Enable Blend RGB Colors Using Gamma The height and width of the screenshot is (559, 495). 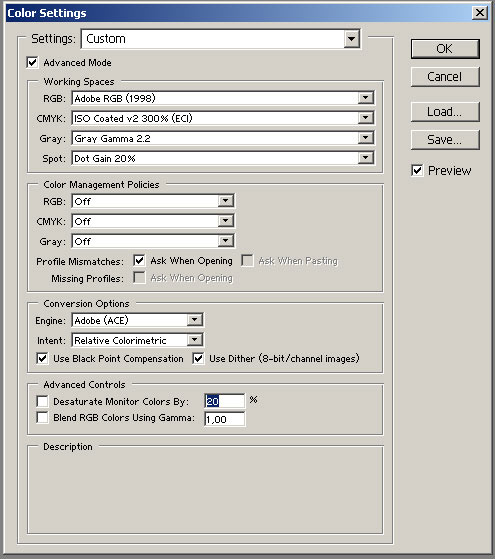pyautogui.click(x=42, y=417)
